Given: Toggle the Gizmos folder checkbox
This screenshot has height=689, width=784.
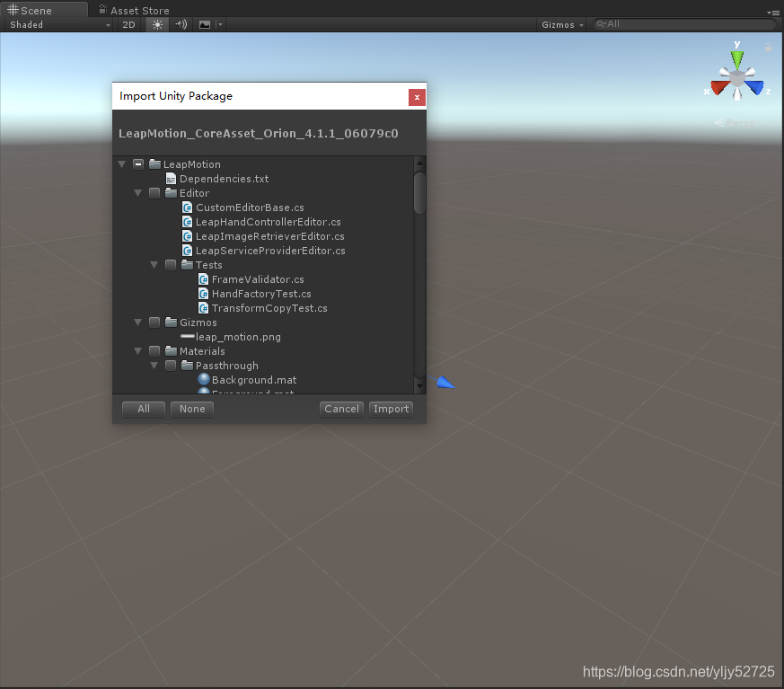Looking at the screenshot, I should pyautogui.click(x=154, y=322).
